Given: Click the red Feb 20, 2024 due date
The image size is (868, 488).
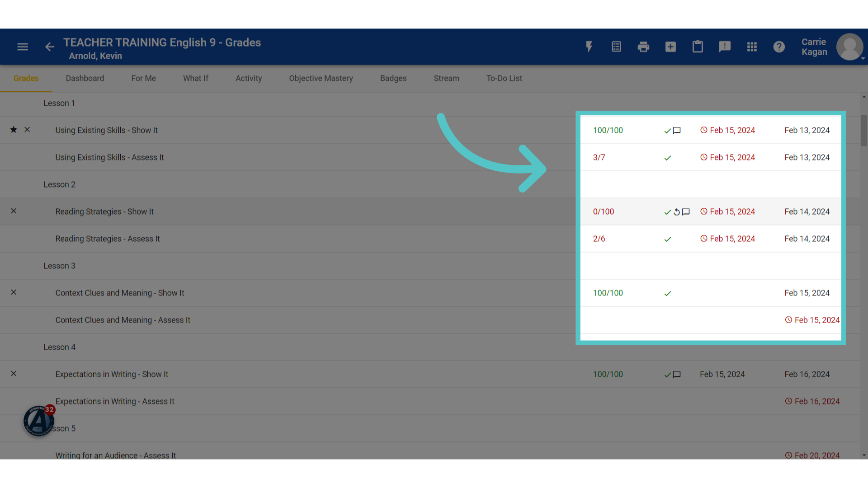Looking at the screenshot, I should (812, 455).
